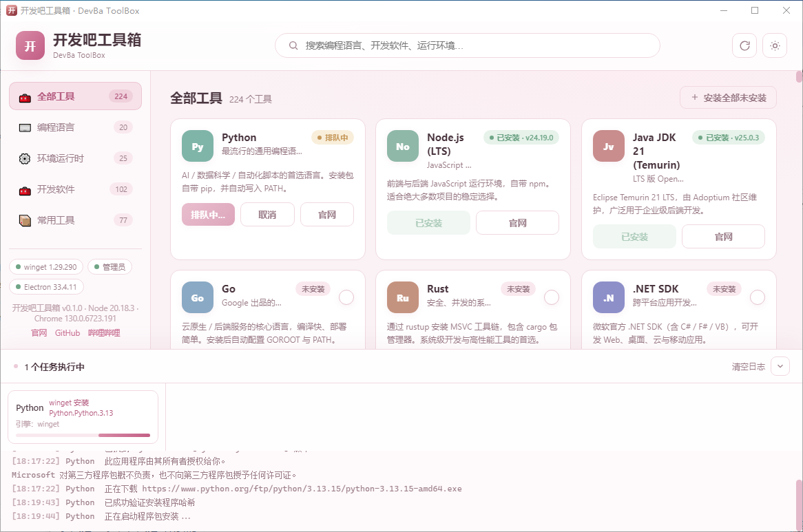This screenshot has width=803, height=532.
Task: Click the winget 1.29.290 status badge
Action: 47,267
